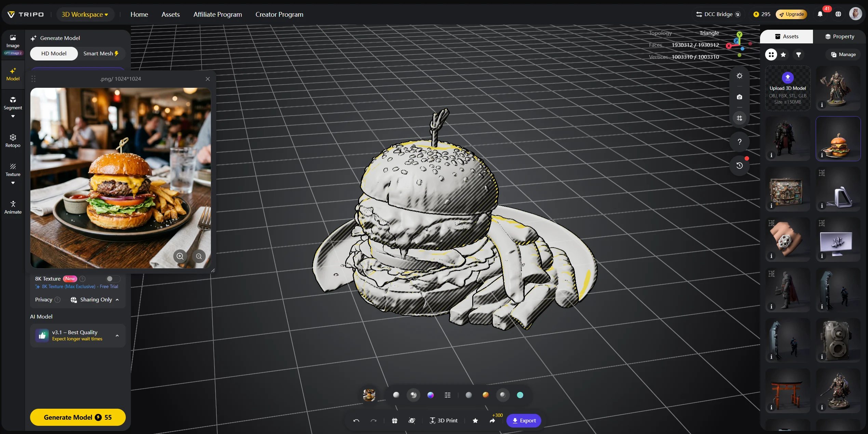Expand the Segment submenu arrow

tap(13, 117)
